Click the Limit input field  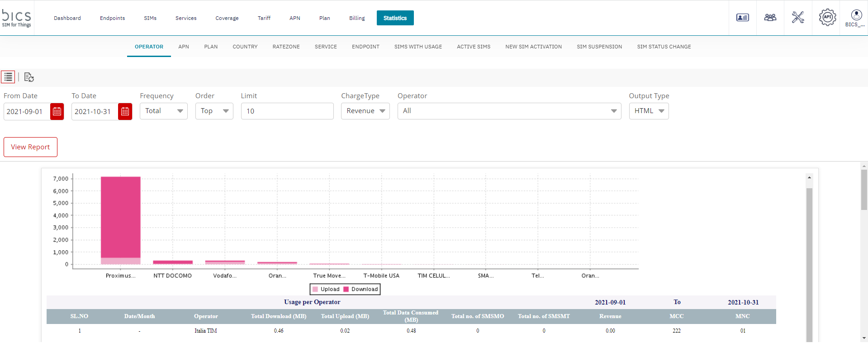pyautogui.click(x=287, y=111)
